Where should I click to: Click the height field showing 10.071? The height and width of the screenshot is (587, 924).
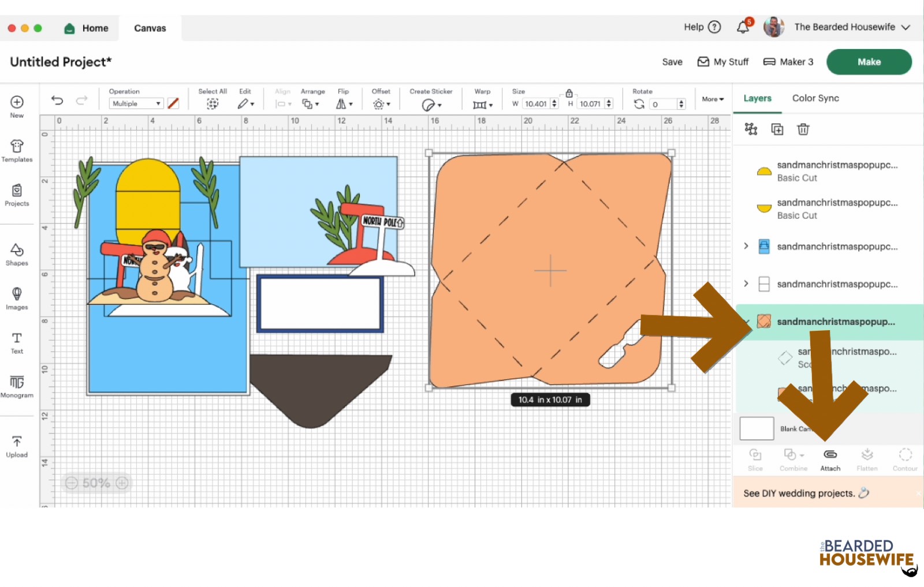(x=590, y=104)
